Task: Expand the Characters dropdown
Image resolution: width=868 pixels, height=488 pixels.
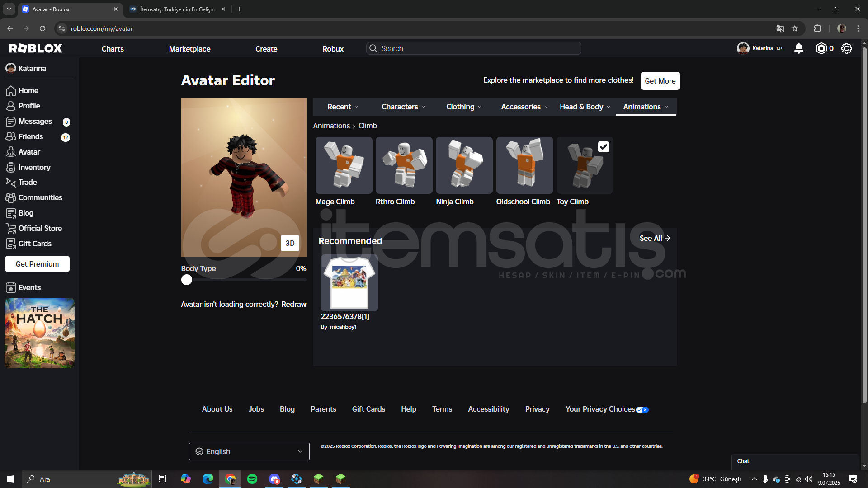Action: (x=403, y=107)
